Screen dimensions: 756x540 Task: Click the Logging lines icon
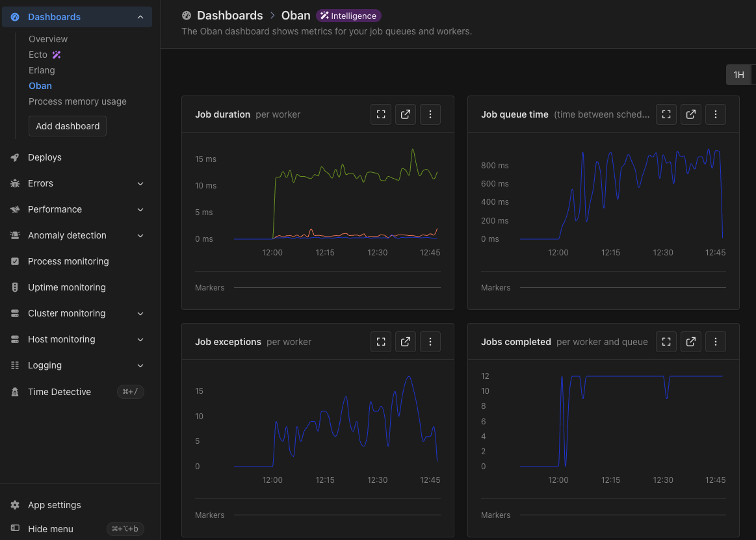[15, 365]
